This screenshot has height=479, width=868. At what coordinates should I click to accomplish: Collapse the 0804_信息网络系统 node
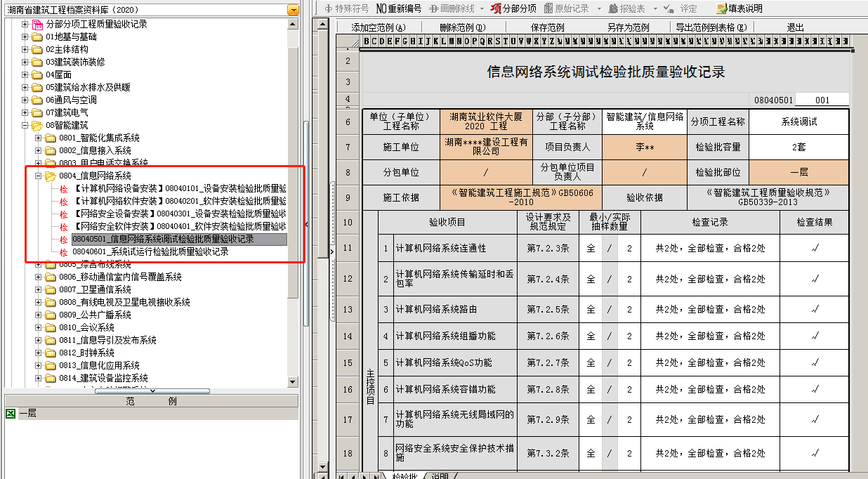click(x=39, y=176)
